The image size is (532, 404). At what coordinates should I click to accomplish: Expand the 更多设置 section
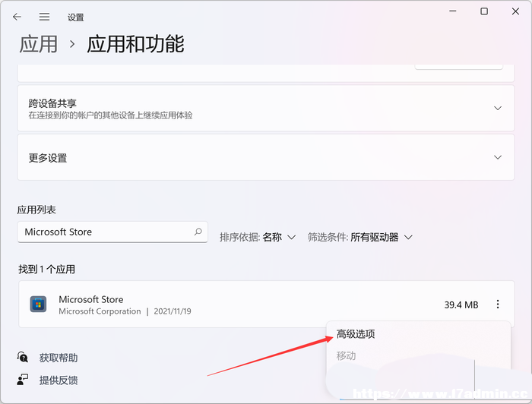coord(266,157)
